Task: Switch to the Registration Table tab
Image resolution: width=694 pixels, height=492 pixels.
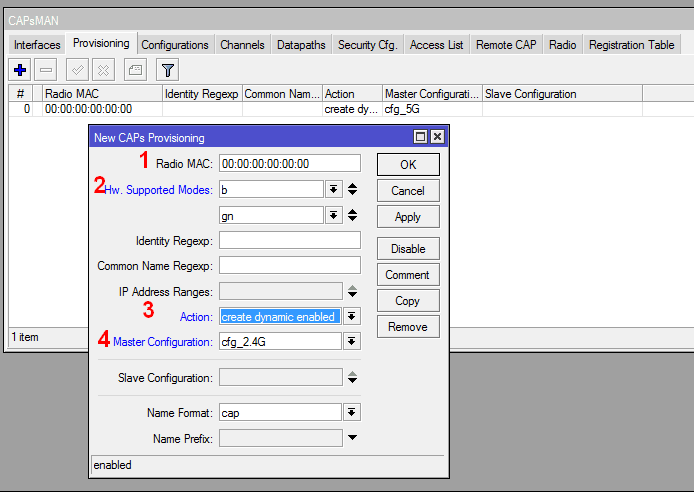Action: tap(631, 45)
